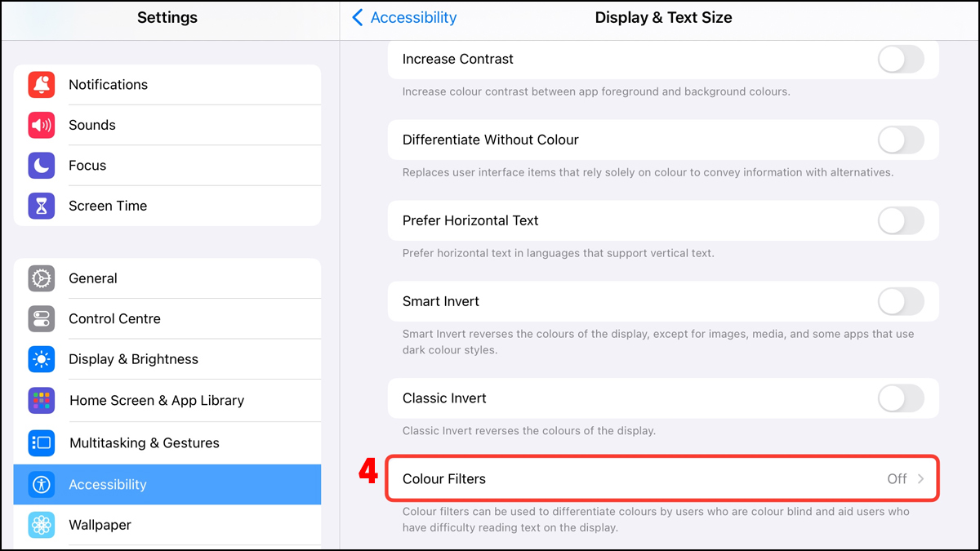The image size is (980, 551).
Task: Go back to Accessibility
Action: [x=413, y=18]
